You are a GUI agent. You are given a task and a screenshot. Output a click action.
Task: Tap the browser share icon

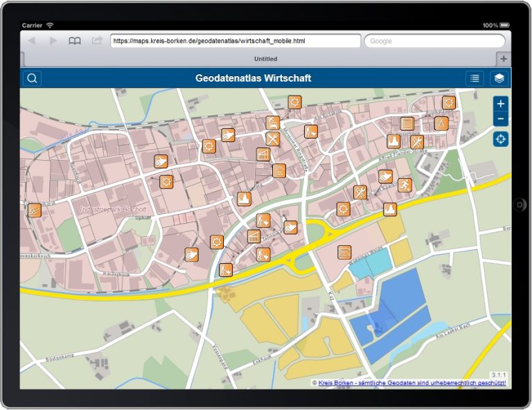tap(97, 41)
